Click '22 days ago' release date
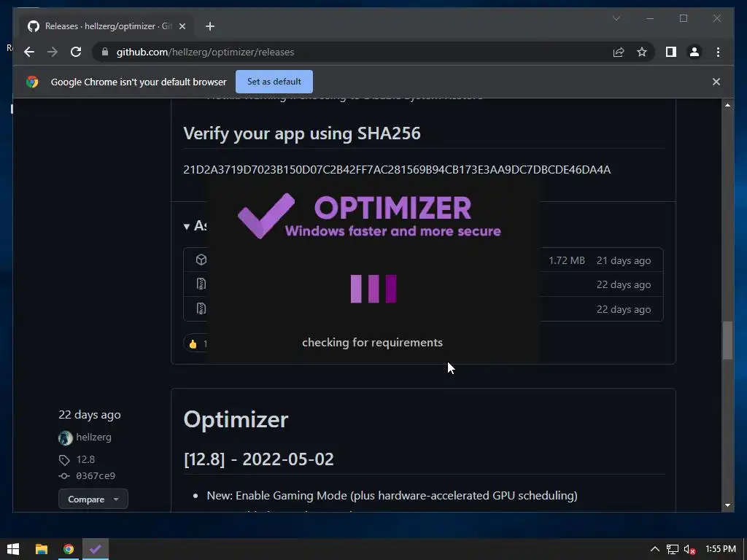Viewport: 747px width, 560px height. tap(90, 415)
